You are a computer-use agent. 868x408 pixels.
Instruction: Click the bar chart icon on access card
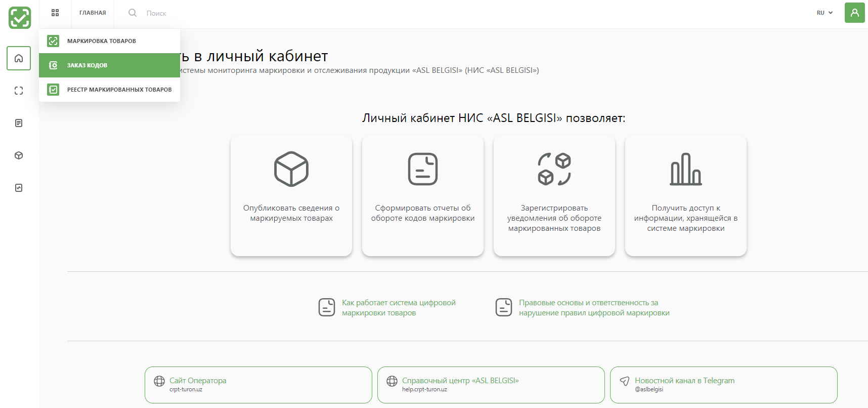coord(686,169)
